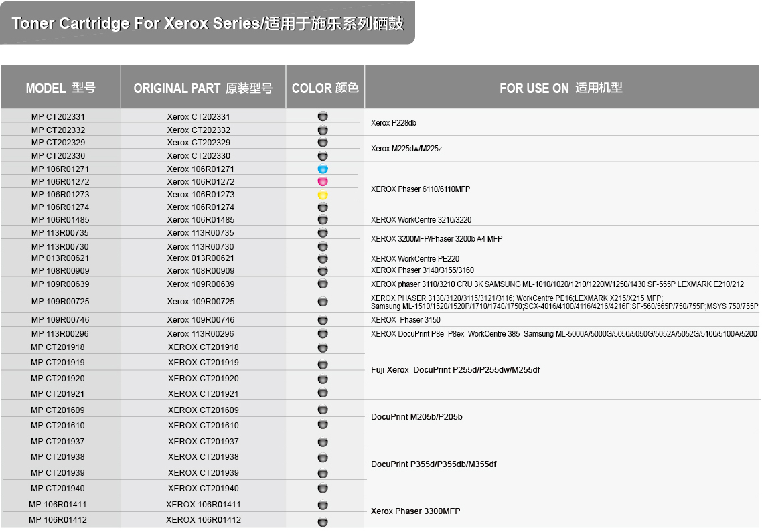Click the magenta toner color icon
Screen dimensions: 762x532
tap(323, 182)
